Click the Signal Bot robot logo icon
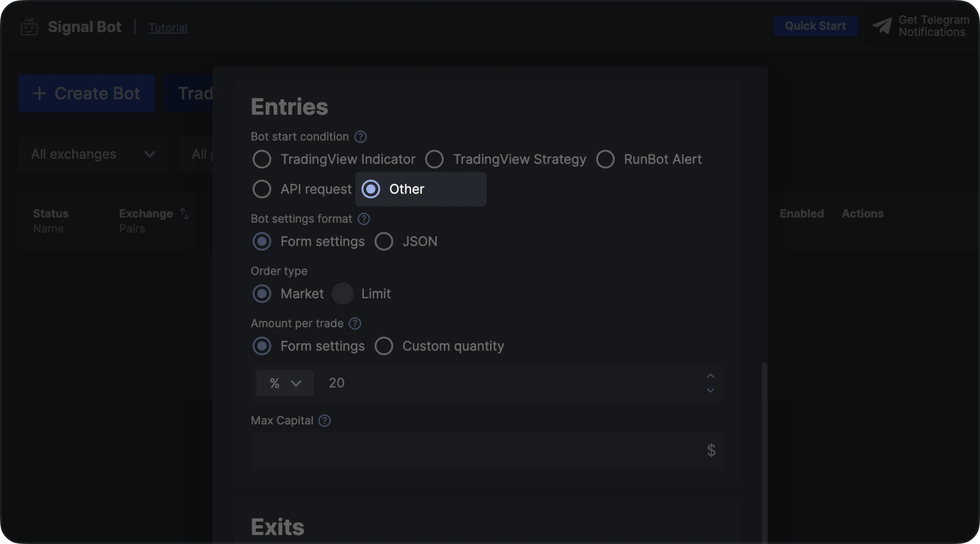This screenshot has height=544, width=980. point(29,27)
